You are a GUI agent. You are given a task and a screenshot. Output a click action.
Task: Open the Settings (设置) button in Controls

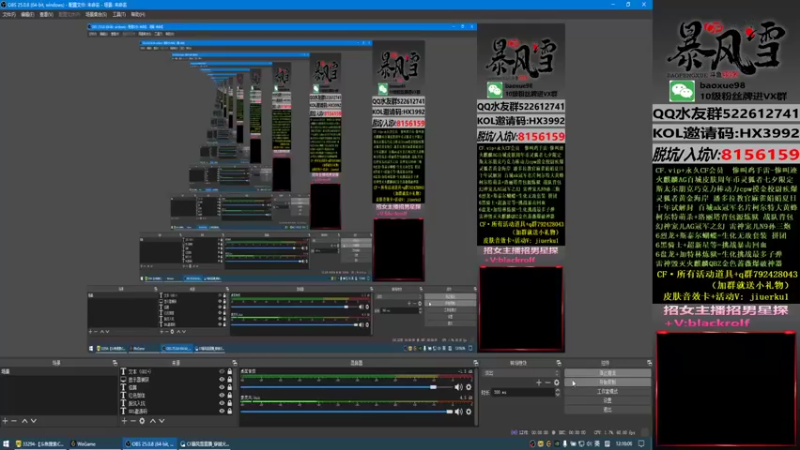click(x=607, y=401)
